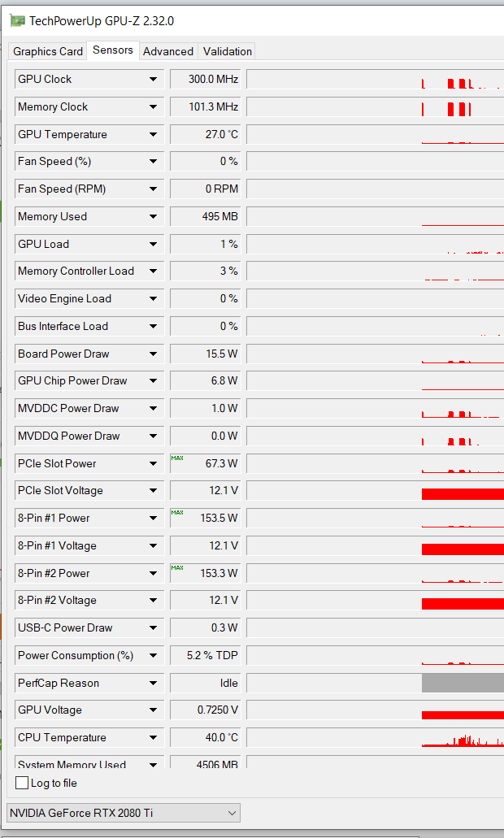
Task: Open GPU Clock sensor dropdown
Action: coord(153,79)
